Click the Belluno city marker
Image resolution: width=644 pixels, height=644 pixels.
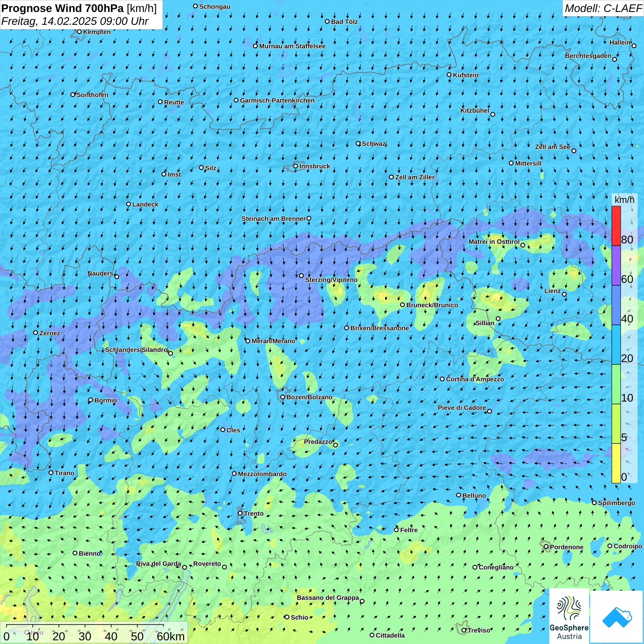click(x=459, y=495)
